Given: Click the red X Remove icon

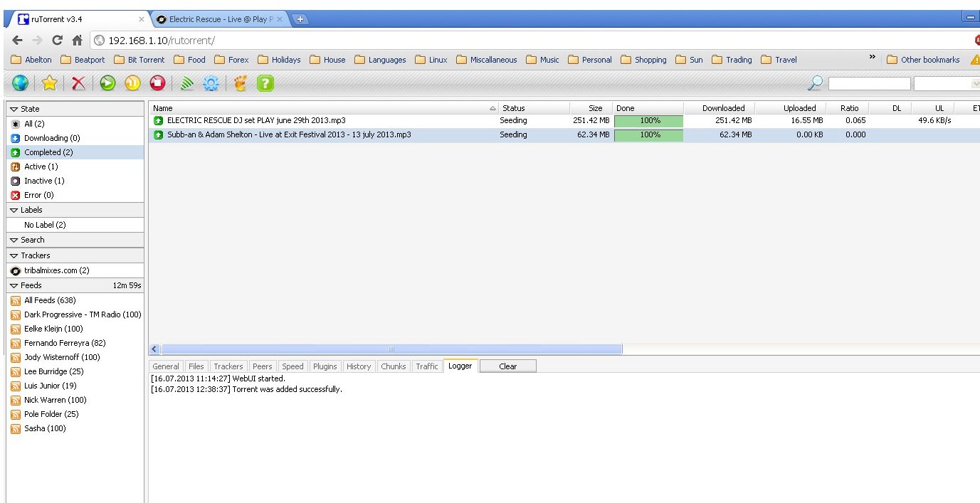Looking at the screenshot, I should [78, 84].
